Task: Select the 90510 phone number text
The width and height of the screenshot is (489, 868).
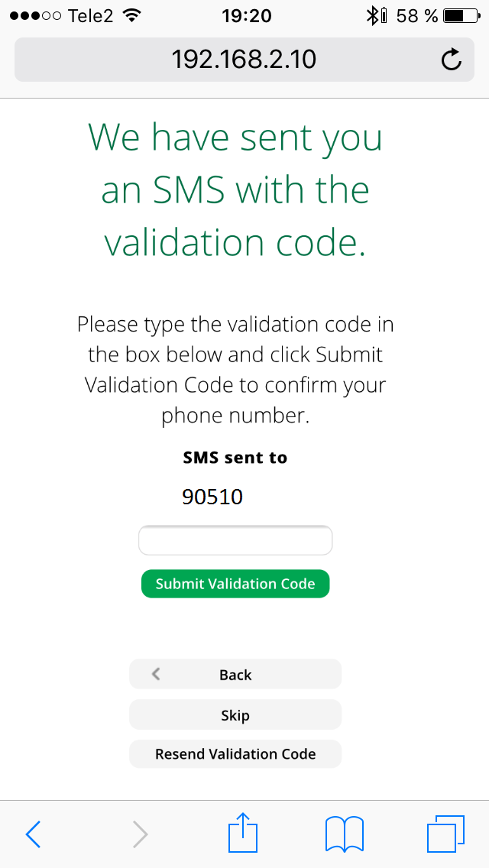Action: click(x=212, y=497)
